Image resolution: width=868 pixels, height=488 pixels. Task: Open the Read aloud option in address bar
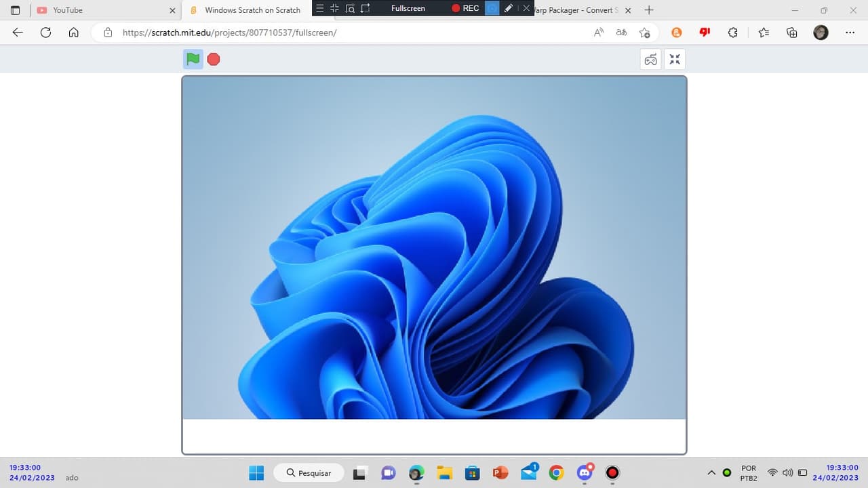599,33
